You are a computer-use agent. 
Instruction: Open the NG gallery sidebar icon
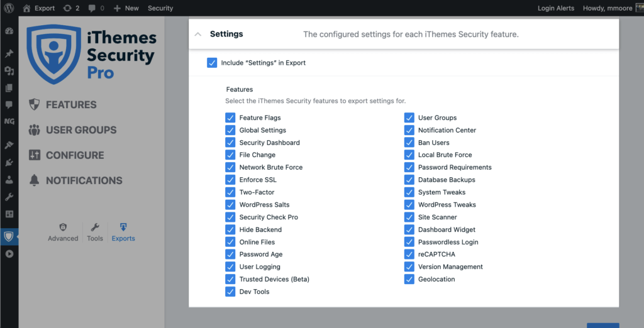[9, 121]
